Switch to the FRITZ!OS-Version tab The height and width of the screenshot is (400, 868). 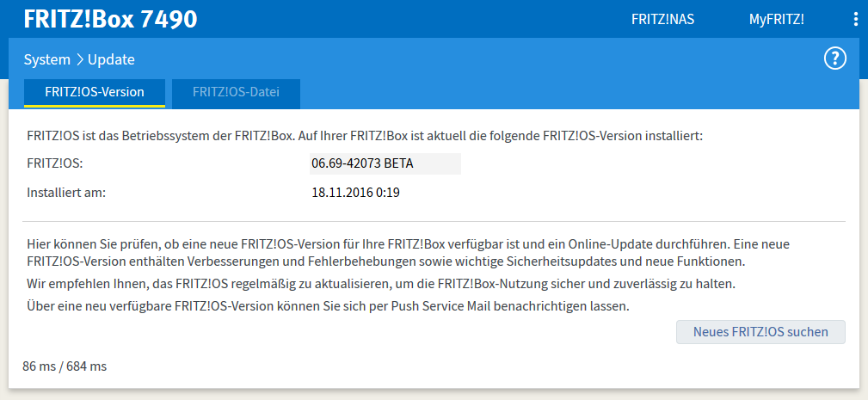coord(95,92)
